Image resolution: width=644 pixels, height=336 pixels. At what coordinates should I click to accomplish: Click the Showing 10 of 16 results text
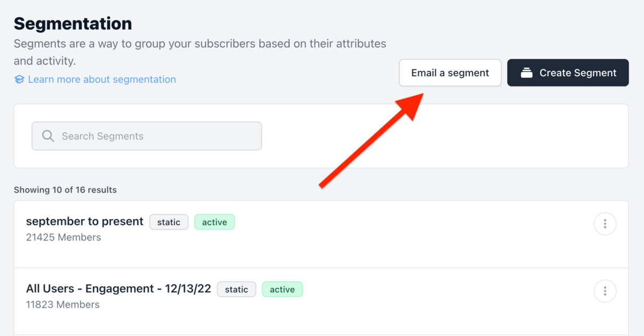pos(65,190)
